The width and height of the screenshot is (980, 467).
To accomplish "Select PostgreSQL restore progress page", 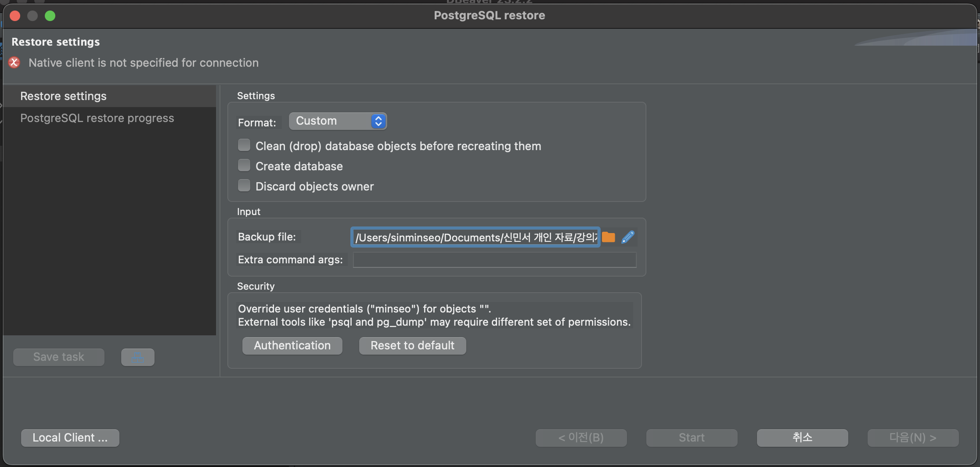I will (109, 118).
